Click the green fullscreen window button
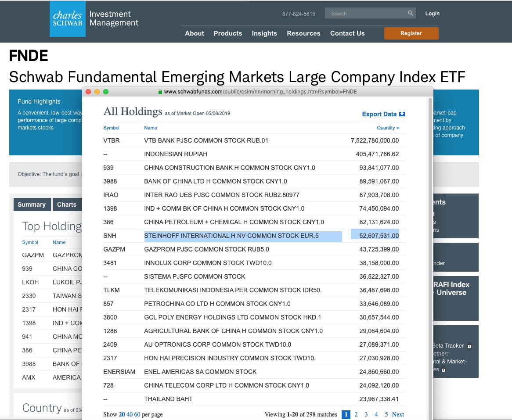Screen dimensions: 512x420 pyautogui.click(x=106, y=92)
